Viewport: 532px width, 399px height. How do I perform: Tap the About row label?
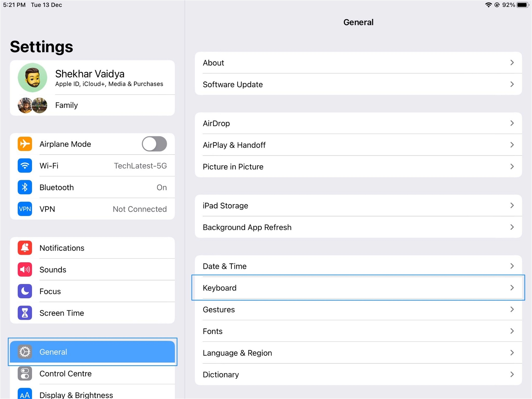[x=213, y=63]
